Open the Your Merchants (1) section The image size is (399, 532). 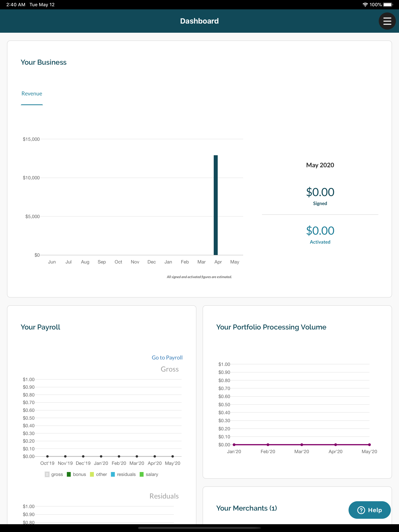pos(246,508)
